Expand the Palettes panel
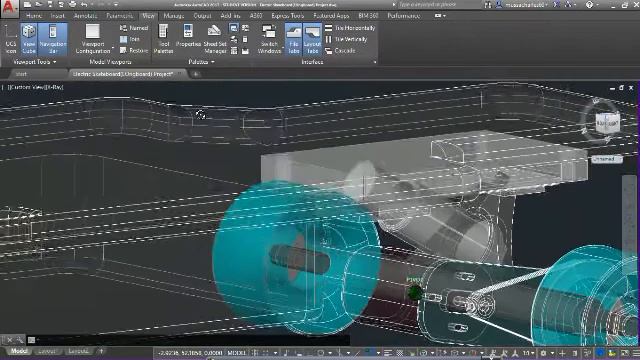This screenshot has height=360, width=640. (x=201, y=62)
